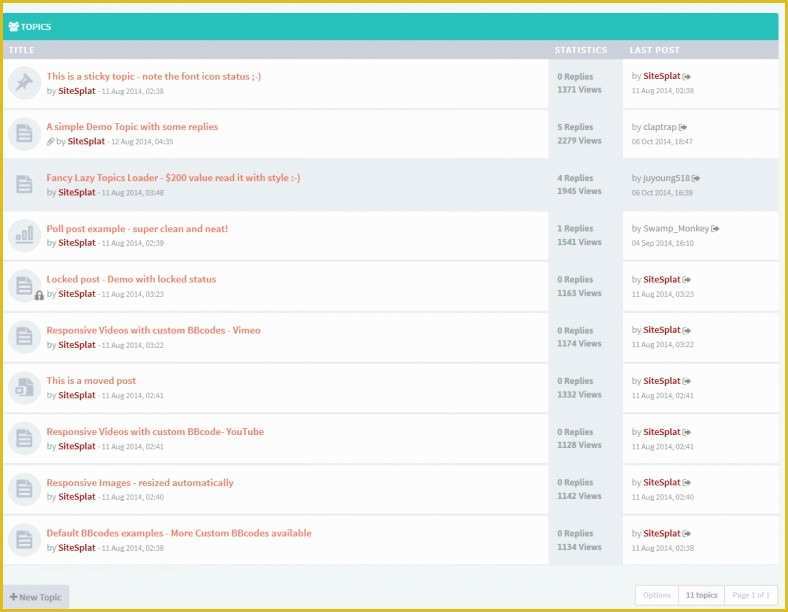The image size is (788, 612).
Task: Click the locked topic icon for 'Locked post'
Action: click(x=24, y=286)
